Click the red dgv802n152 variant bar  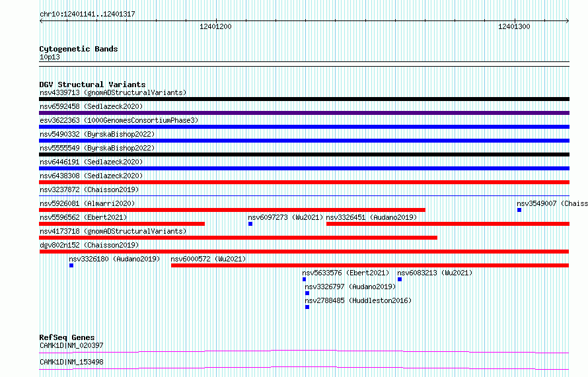pyautogui.click(x=304, y=252)
